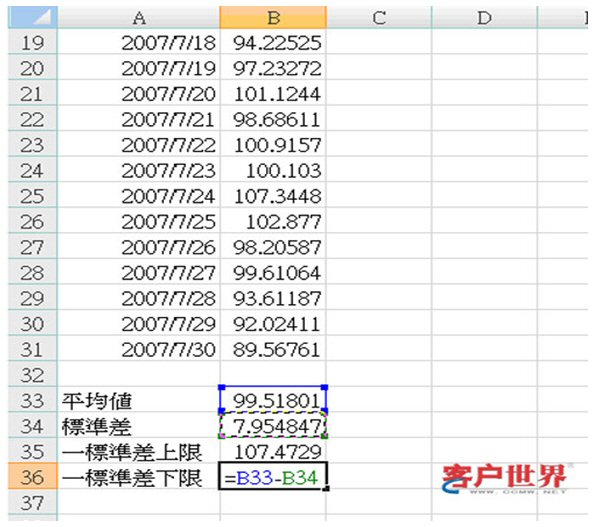Click the 客户世界 watermark logo
Screen dimensions: 604x527
click(x=503, y=479)
